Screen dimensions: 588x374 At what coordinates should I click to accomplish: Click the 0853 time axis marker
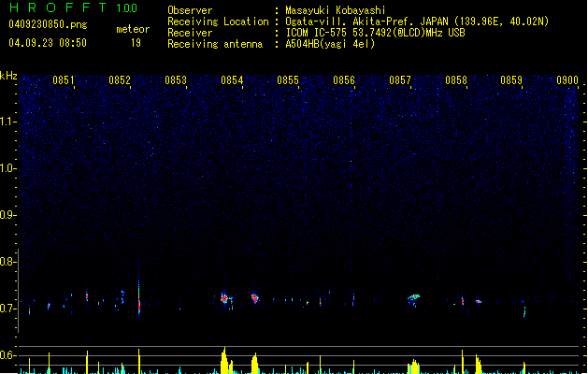(x=176, y=80)
